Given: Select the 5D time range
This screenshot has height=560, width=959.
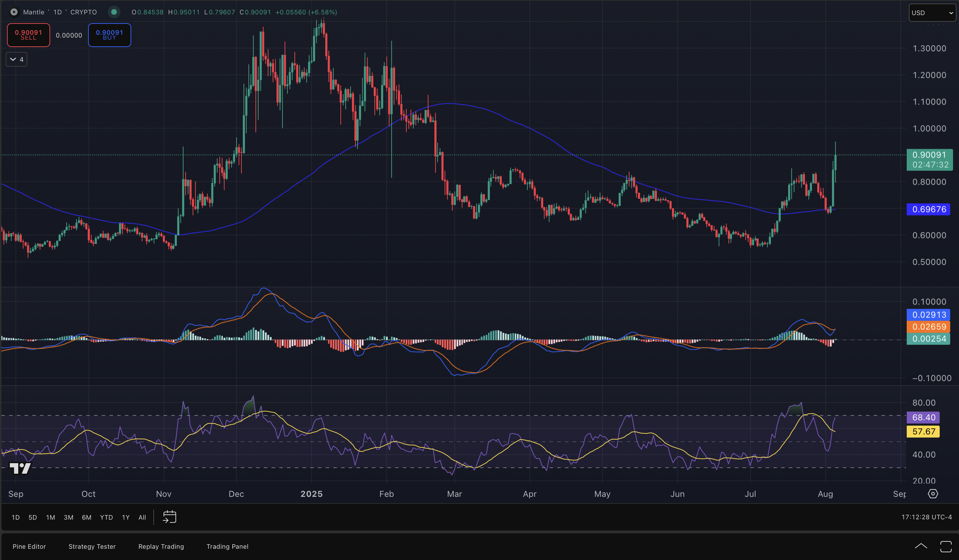Looking at the screenshot, I should click(33, 518).
